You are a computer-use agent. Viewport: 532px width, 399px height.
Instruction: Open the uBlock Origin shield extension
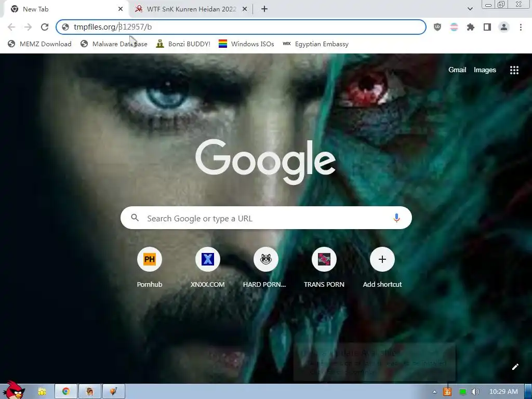point(437,27)
